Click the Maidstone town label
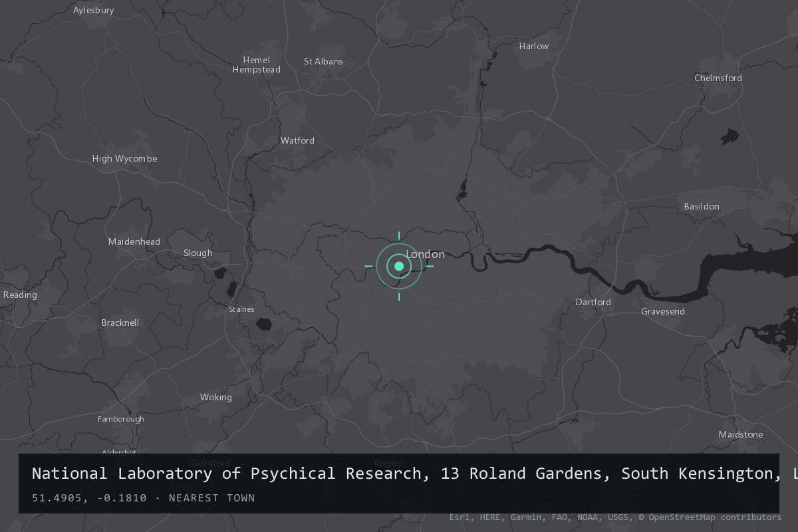798x532 pixels. (741, 435)
